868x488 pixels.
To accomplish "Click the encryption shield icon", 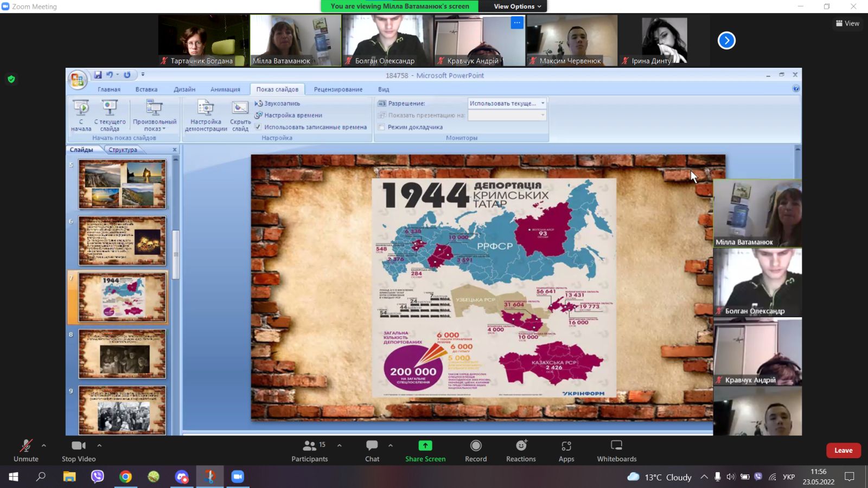I will (11, 79).
